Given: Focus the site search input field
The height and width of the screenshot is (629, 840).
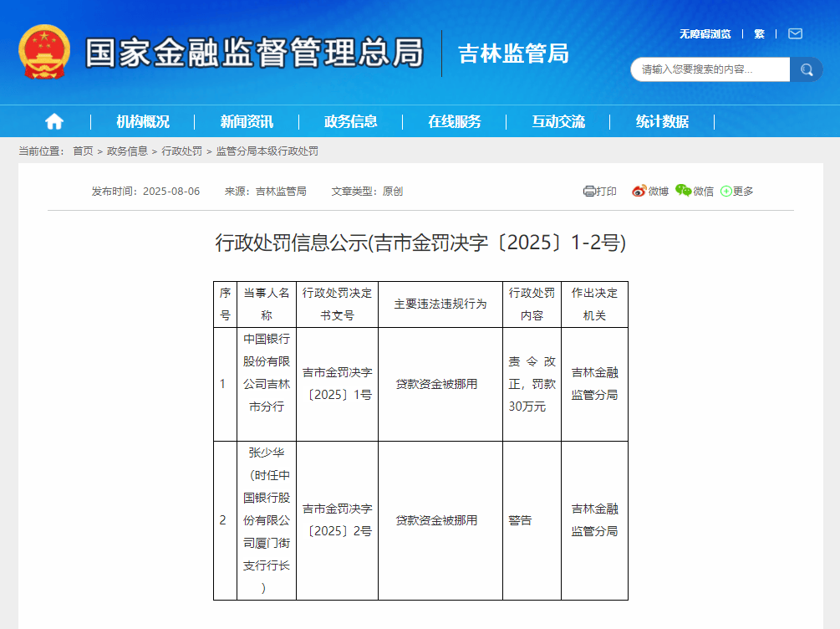Looking at the screenshot, I should click(x=710, y=69).
